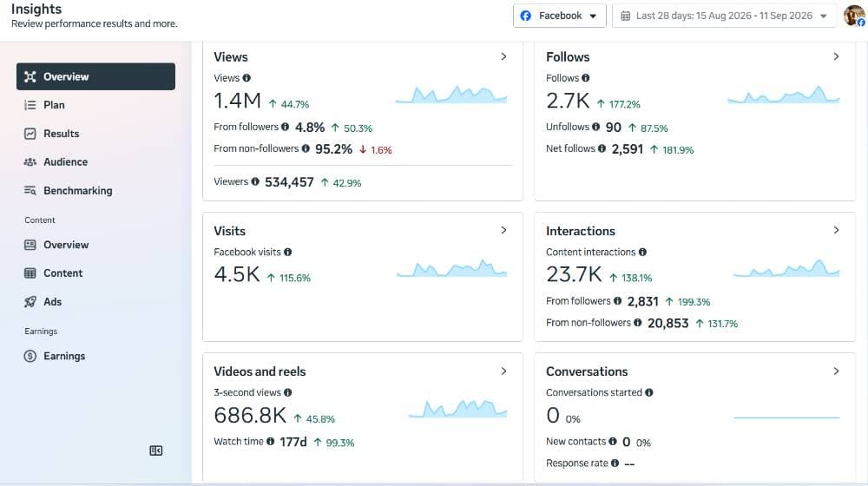Viewport: 868px width, 486px height.
Task: Expand the Conversations card chevron
Action: pyautogui.click(x=836, y=371)
